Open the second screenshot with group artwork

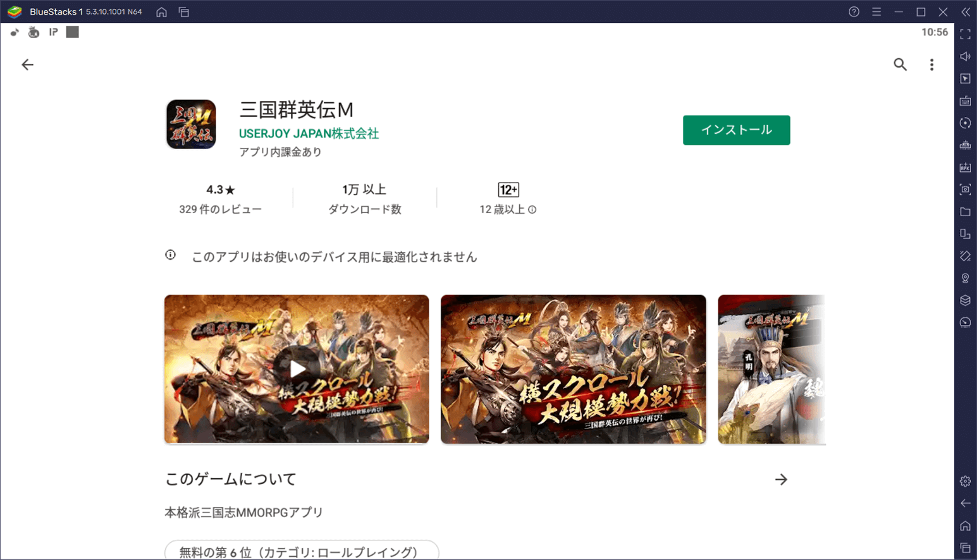pos(574,369)
